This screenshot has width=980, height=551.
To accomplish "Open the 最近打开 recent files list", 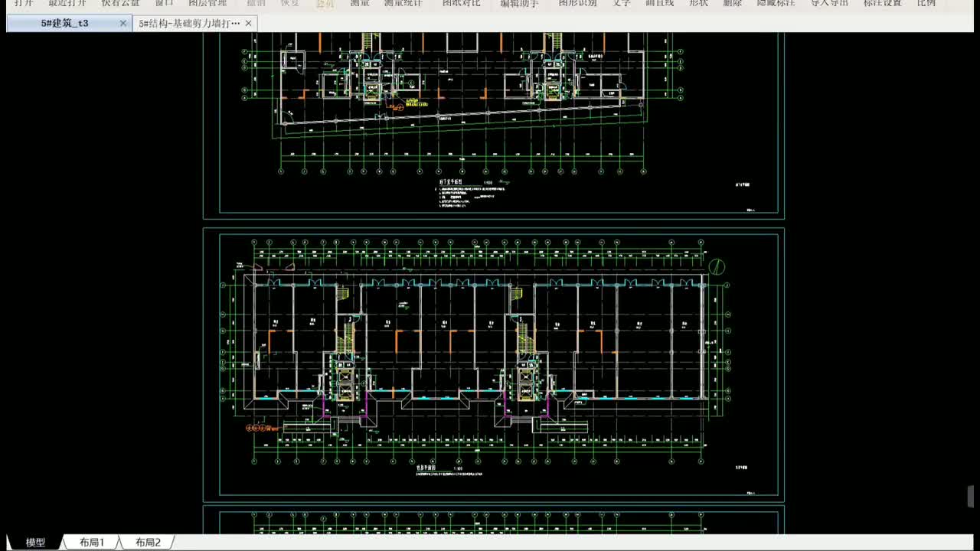I will (67, 3).
